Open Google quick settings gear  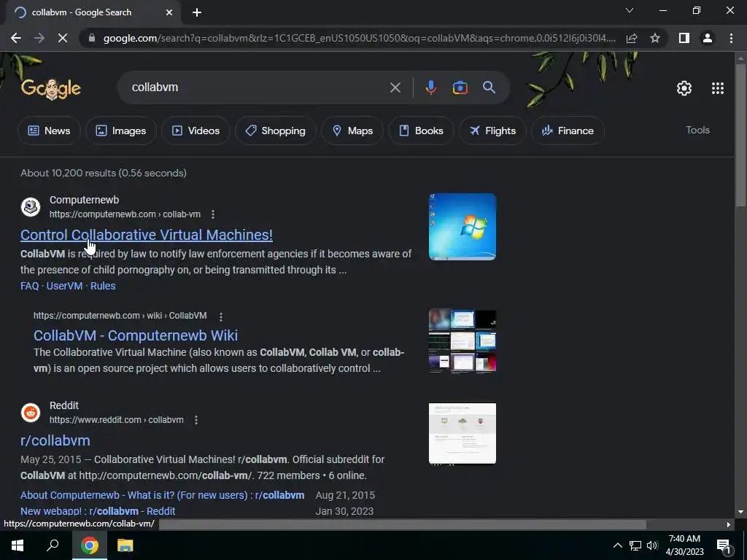684,88
